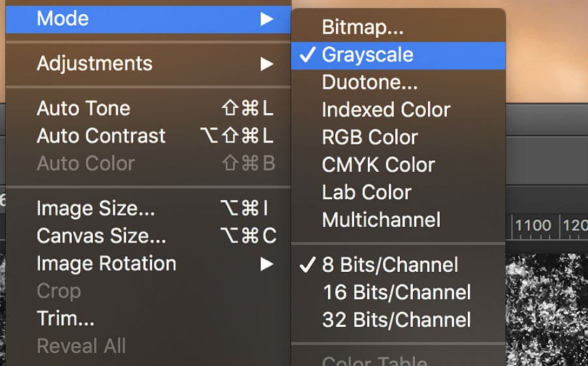Convert image to CMYK Color
The height and width of the screenshot is (366, 588).
[x=378, y=165]
